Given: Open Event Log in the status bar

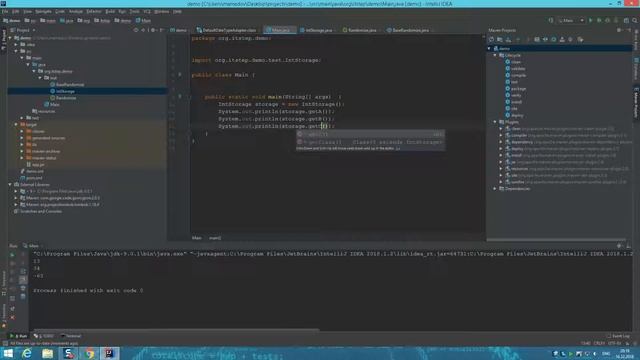Looking at the screenshot, I should coord(618,336).
